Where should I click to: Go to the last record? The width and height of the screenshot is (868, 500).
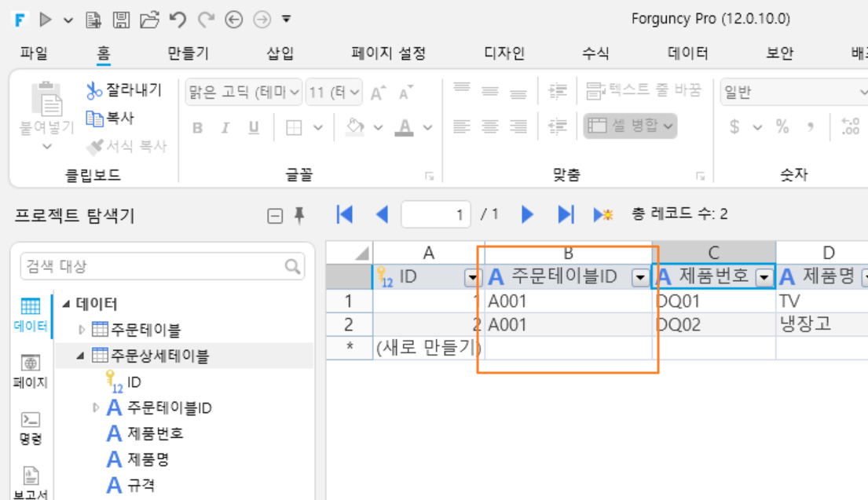click(x=566, y=214)
